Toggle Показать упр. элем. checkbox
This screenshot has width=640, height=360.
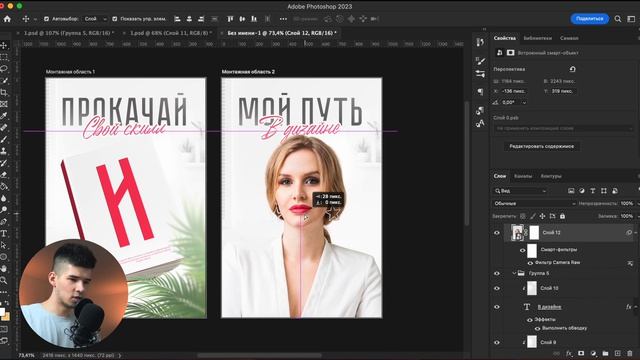click(115, 19)
